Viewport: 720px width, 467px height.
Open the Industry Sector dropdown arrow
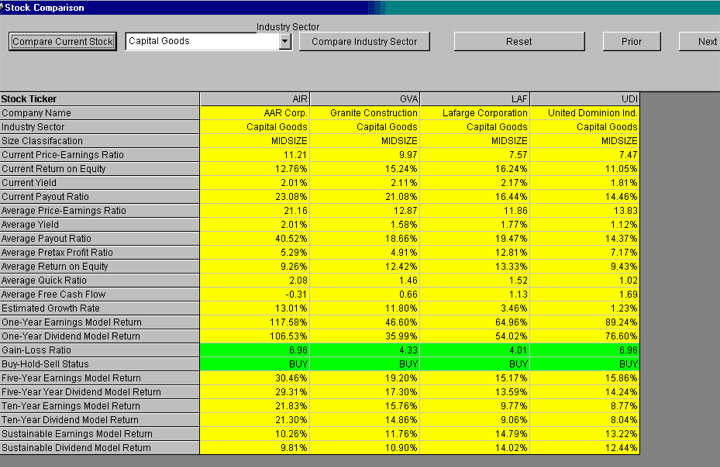click(285, 41)
